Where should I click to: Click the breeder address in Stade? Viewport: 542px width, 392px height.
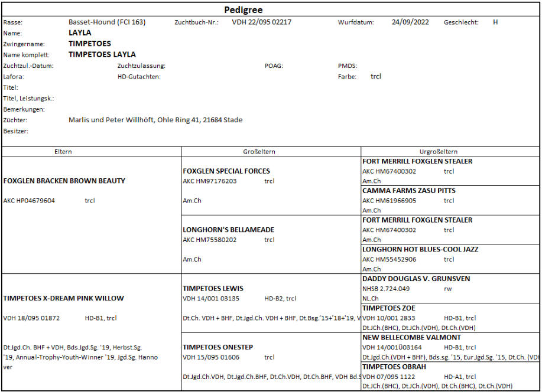tap(155, 120)
